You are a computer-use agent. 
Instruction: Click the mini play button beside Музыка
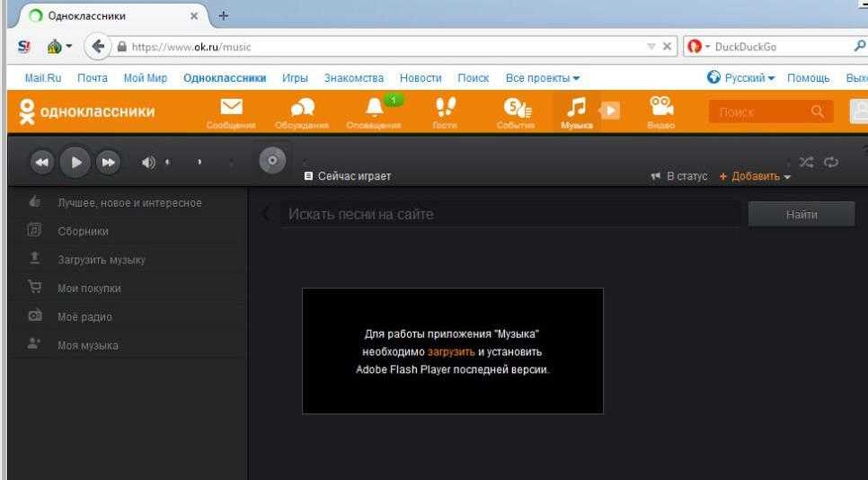pos(610,111)
